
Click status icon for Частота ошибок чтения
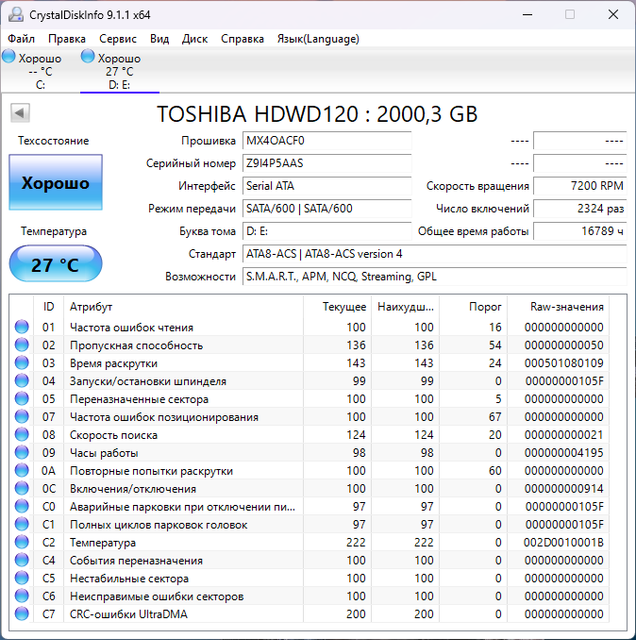coord(22,327)
